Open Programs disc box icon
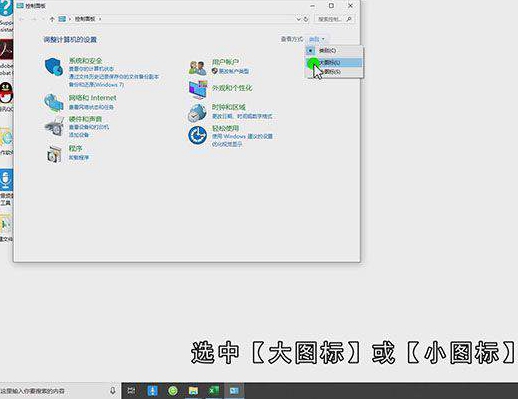Screen dimensions: 518x399 [54, 154]
